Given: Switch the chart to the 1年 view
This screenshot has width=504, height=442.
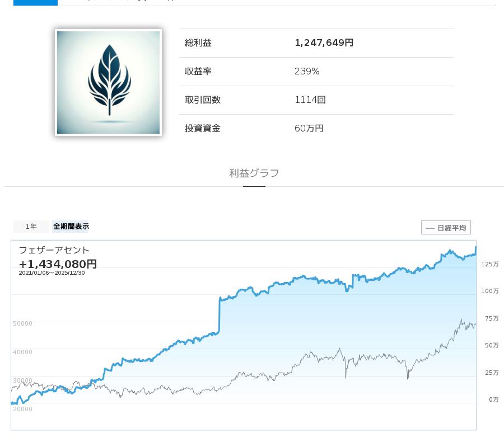Looking at the screenshot, I should click(x=31, y=227).
